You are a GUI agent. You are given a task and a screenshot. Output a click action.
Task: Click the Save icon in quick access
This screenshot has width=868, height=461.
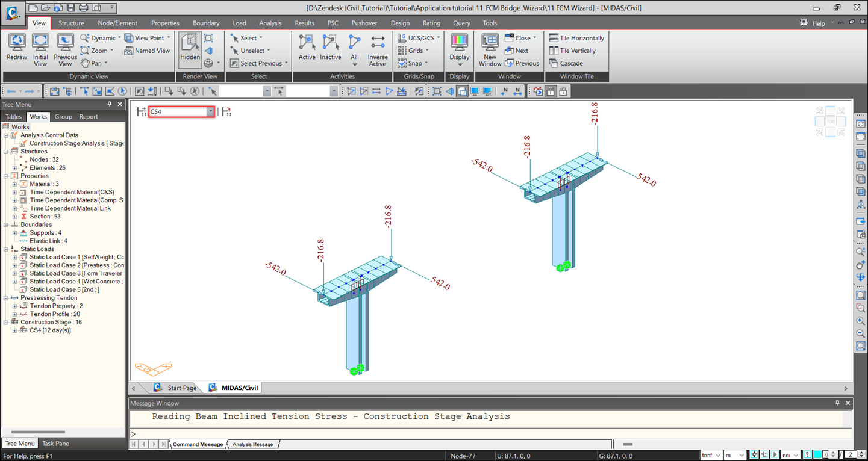[x=71, y=8]
